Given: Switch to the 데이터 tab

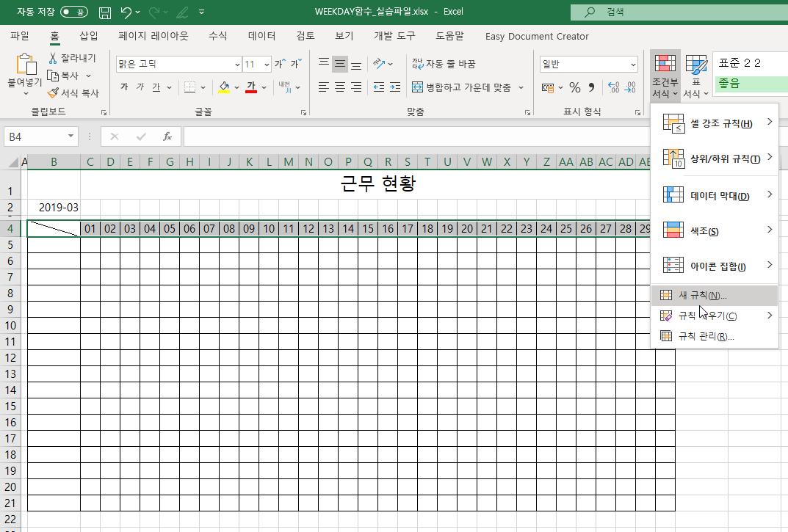Looking at the screenshot, I should (x=262, y=36).
